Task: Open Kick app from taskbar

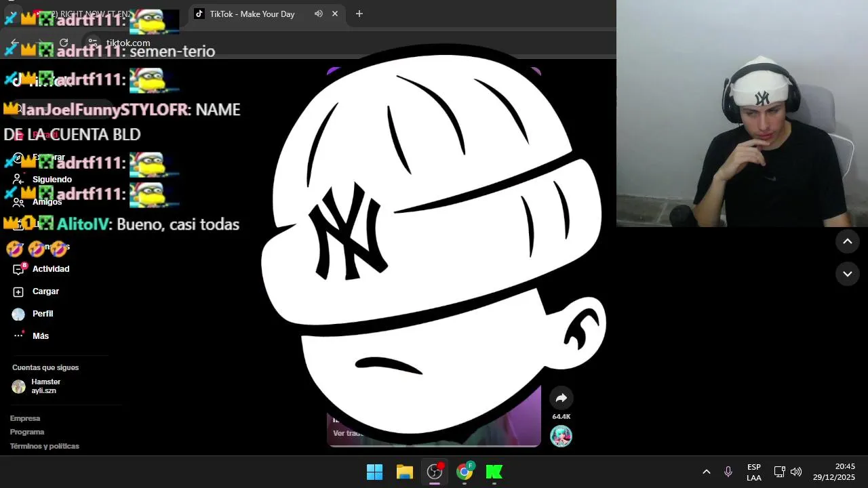Action: pos(494,472)
